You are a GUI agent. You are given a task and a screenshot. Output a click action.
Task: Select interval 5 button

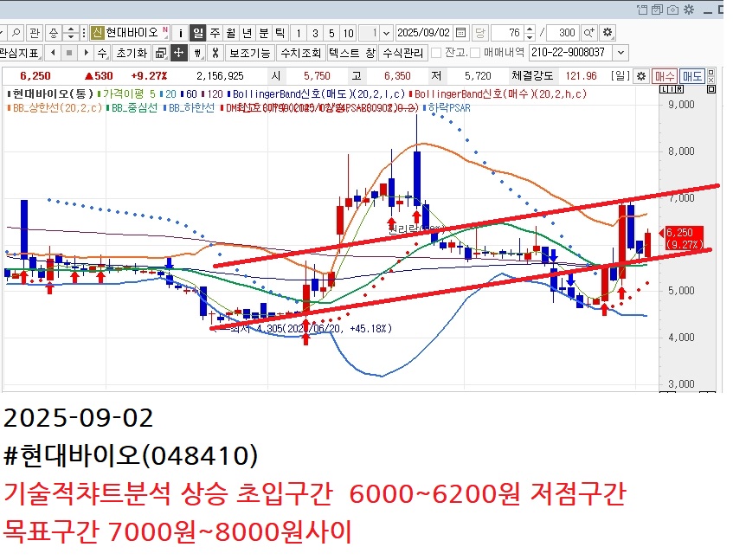[331, 33]
